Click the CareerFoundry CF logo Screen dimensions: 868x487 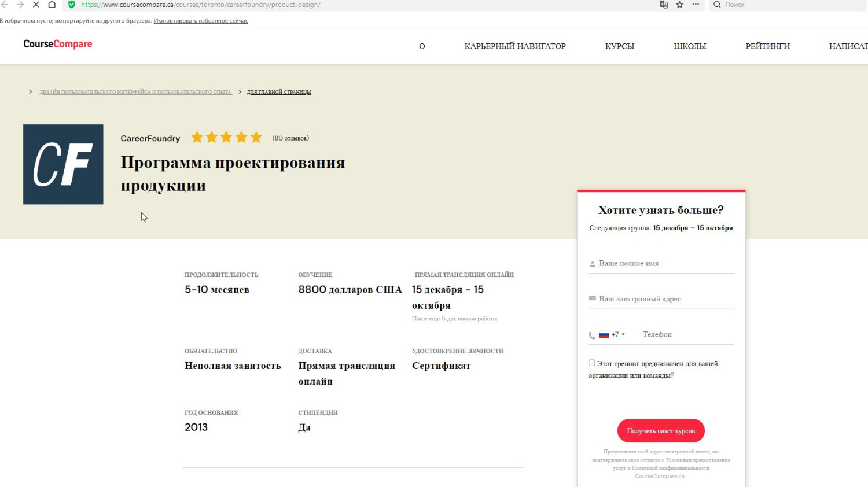pos(63,164)
